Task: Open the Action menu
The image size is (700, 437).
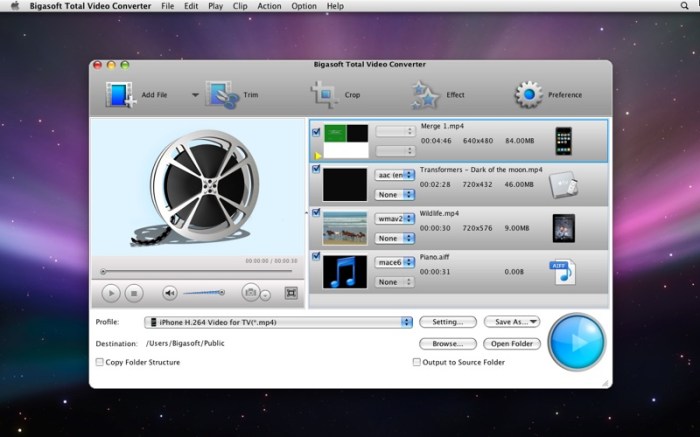Action: click(269, 6)
